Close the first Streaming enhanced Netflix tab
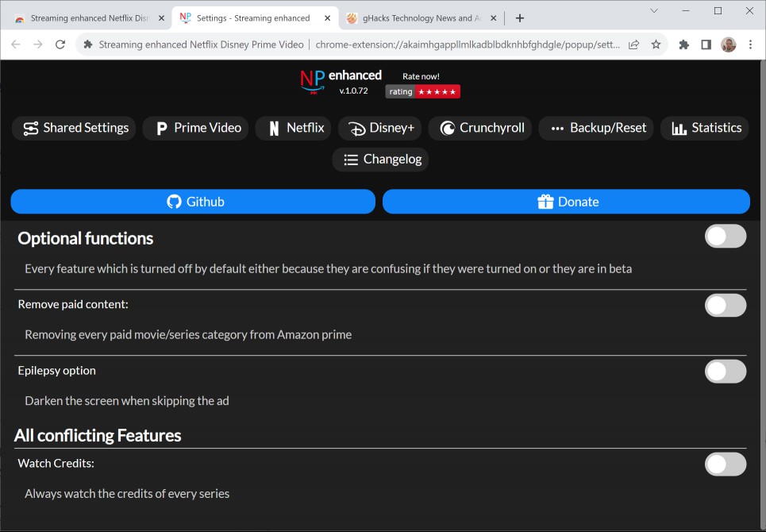Viewport: 766px width, 532px height. [x=162, y=18]
